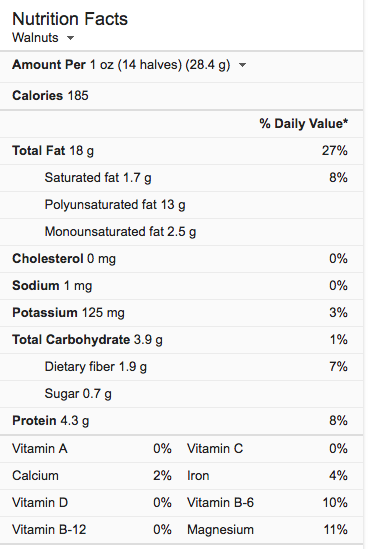Click the Nutrition Facts heading
Screen dimensions: 368x549
tap(70, 19)
